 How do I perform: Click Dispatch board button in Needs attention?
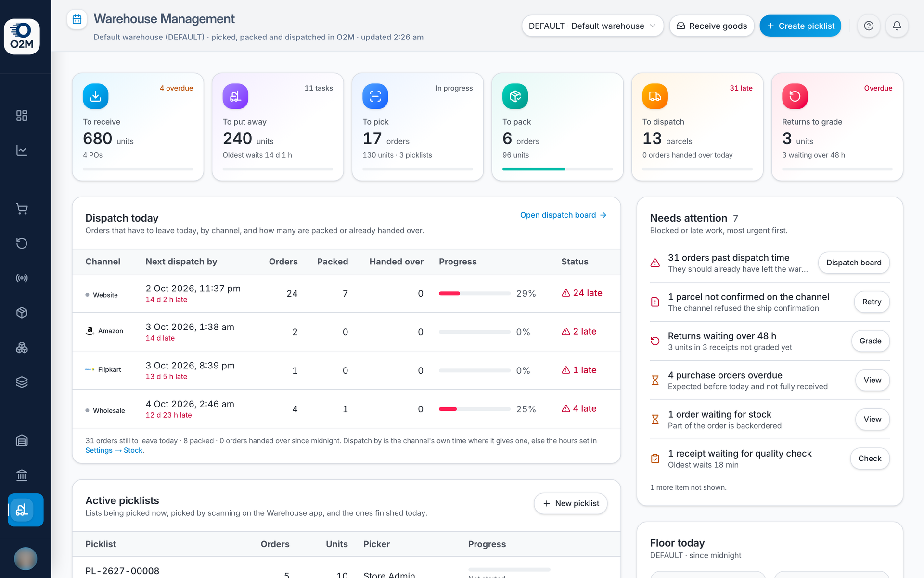pyautogui.click(x=854, y=263)
